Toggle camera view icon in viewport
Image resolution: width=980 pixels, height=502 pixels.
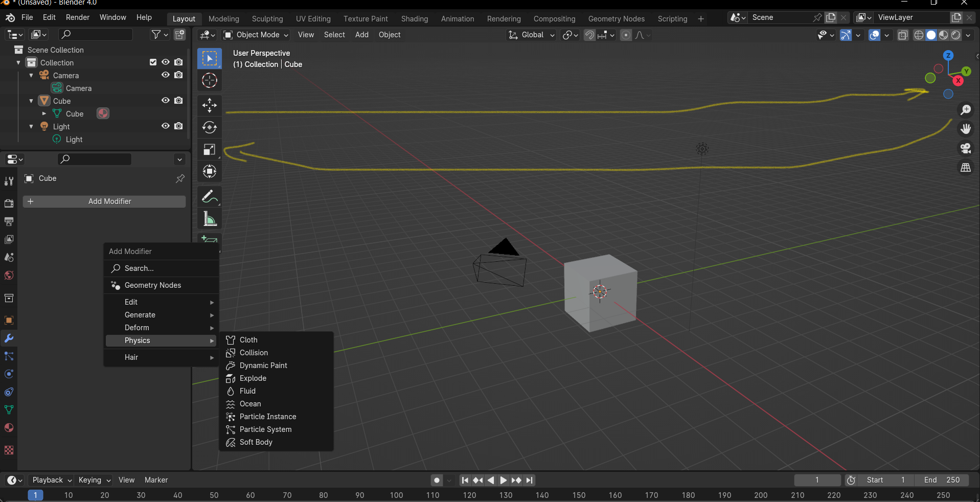965,148
